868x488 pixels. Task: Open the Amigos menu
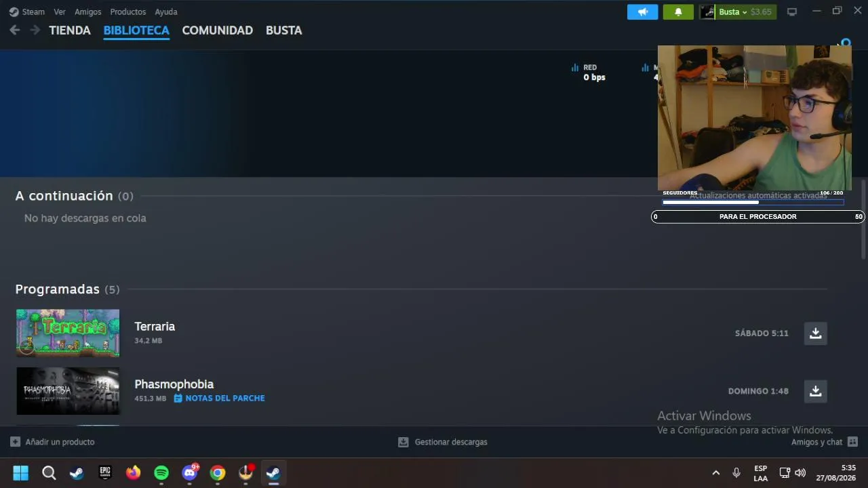88,12
